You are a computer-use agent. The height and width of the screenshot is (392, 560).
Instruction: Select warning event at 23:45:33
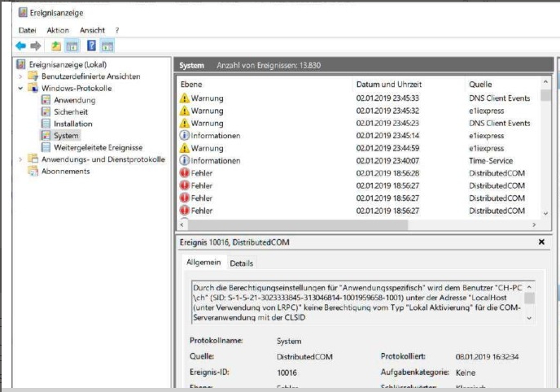point(359,98)
